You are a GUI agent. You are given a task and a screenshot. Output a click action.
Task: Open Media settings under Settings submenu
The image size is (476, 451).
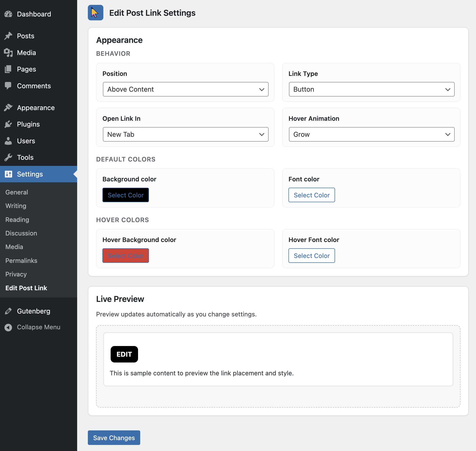[x=14, y=247]
